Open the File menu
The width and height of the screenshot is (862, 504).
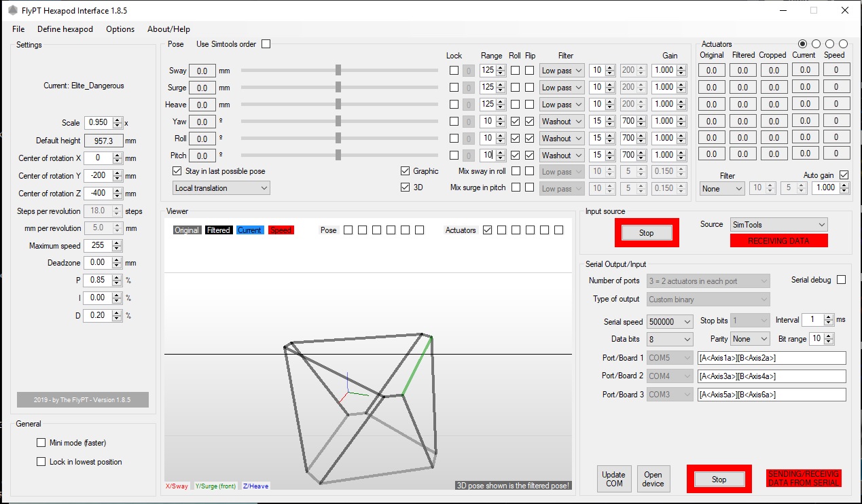[18, 29]
